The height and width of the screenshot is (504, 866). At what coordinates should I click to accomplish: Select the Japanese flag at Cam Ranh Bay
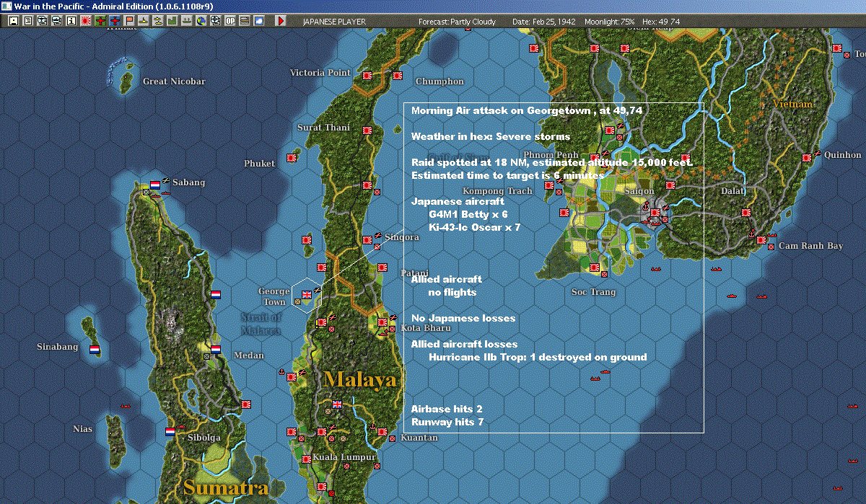761,240
